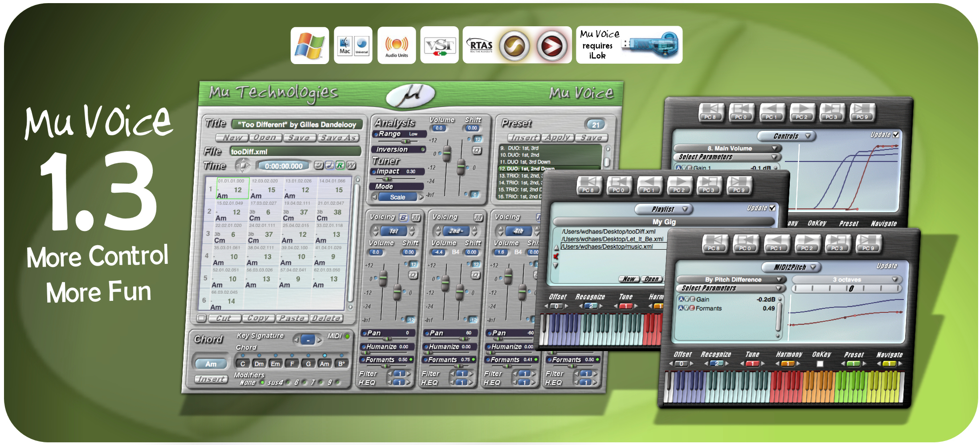Select preset 10. DUO: 1st, 2nd
Screen dimensions: 980x445
(x=550, y=155)
